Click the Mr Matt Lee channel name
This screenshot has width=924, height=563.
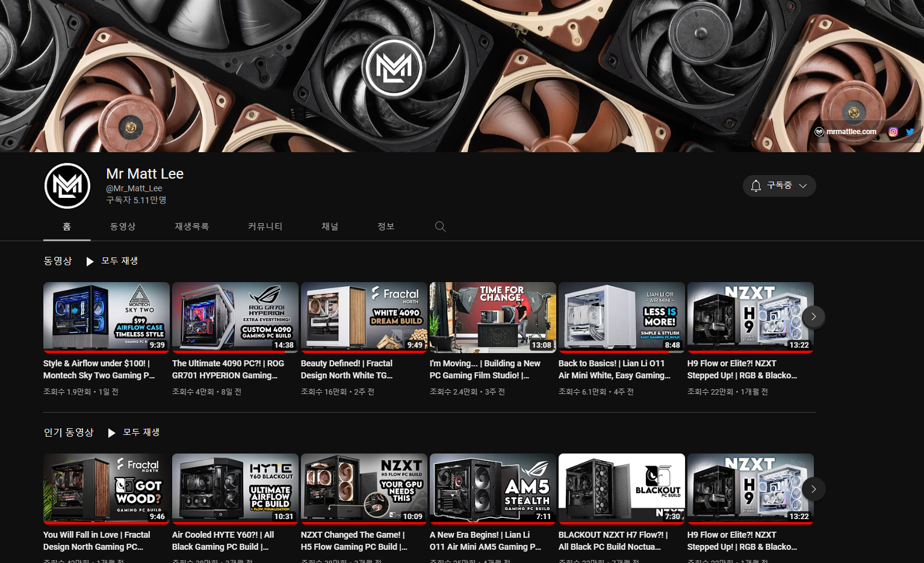tap(144, 174)
